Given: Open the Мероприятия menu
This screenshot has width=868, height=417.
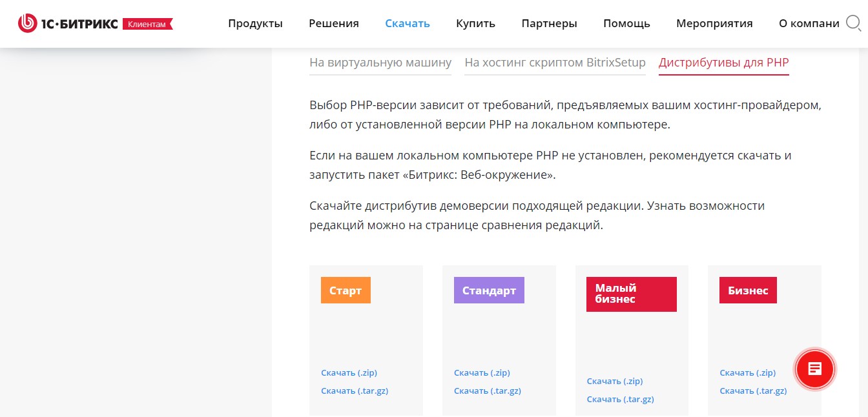Looking at the screenshot, I should click(714, 24).
